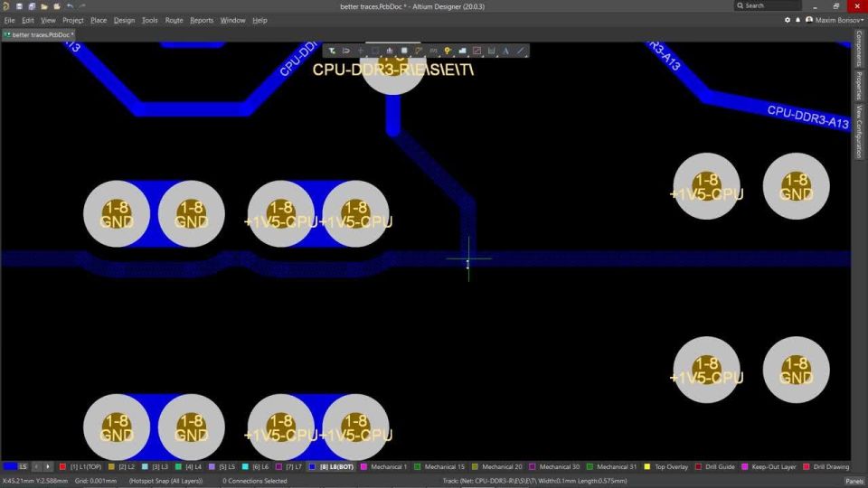Screen dimensions: 868x488
Task: Click the selection filter icon in Active Bar
Action: pyautogui.click(x=332, y=51)
